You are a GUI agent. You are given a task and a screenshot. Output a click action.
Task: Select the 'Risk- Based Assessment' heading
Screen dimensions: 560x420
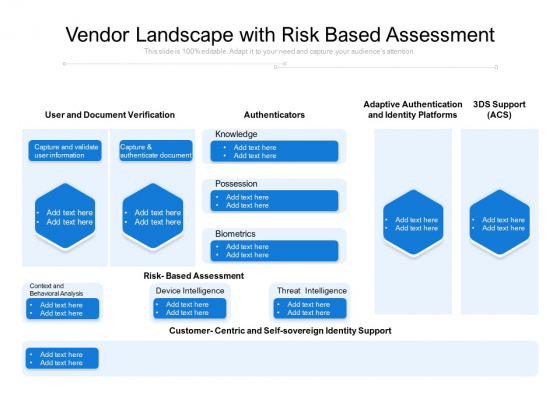[x=194, y=276]
